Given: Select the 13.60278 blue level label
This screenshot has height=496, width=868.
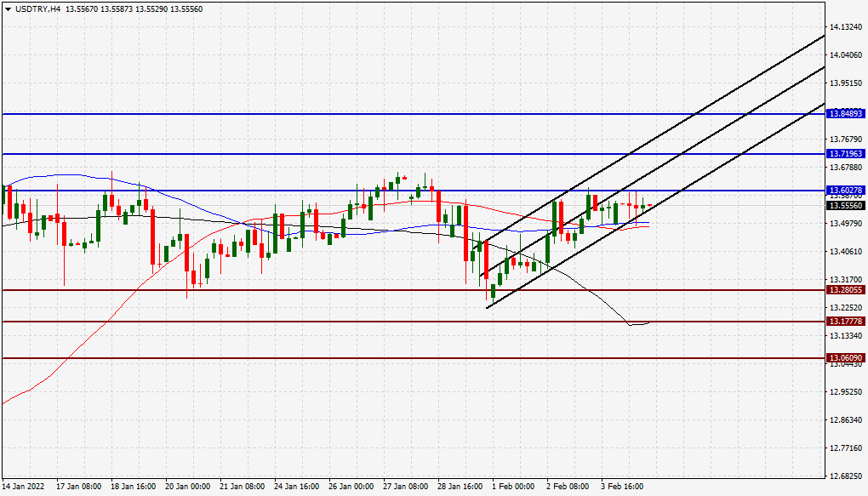Looking at the screenshot, I should pyautogui.click(x=845, y=191).
